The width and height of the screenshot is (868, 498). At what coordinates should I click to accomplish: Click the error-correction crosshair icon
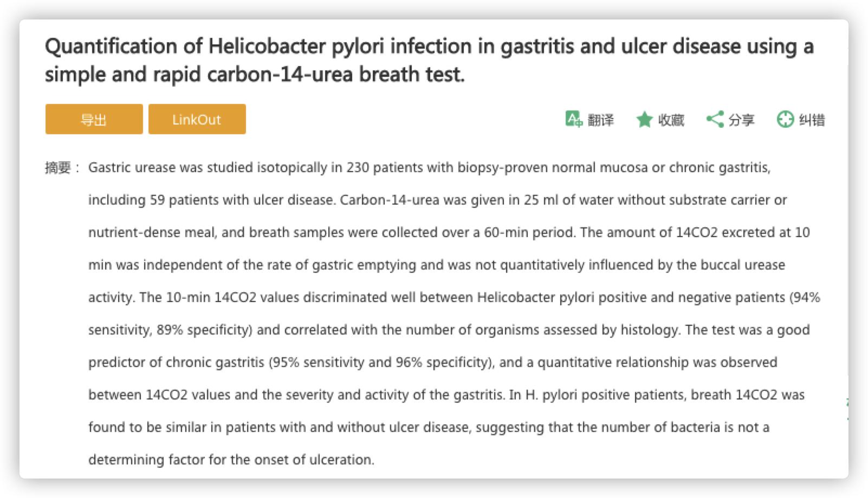pyautogui.click(x=785, y=120)
